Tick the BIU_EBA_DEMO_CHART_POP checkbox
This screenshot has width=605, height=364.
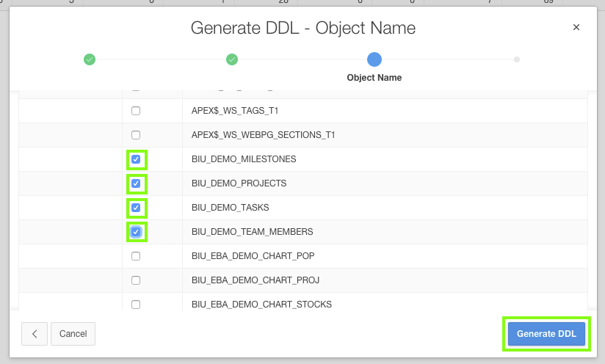[x=136, y=256]
